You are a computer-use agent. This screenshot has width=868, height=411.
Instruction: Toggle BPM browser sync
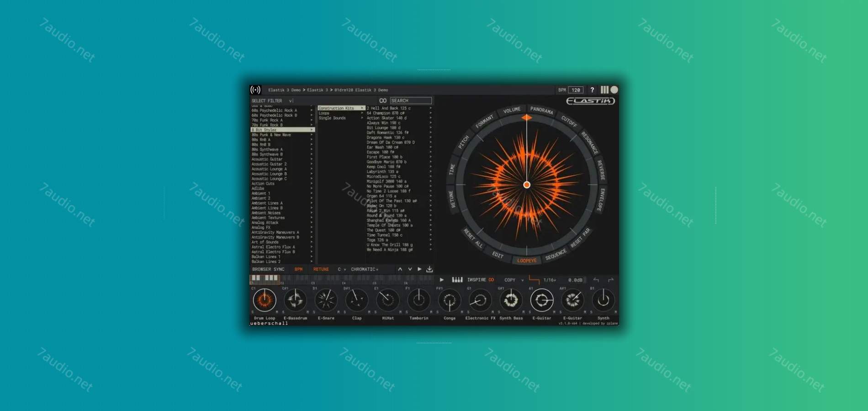coord(298,269)
